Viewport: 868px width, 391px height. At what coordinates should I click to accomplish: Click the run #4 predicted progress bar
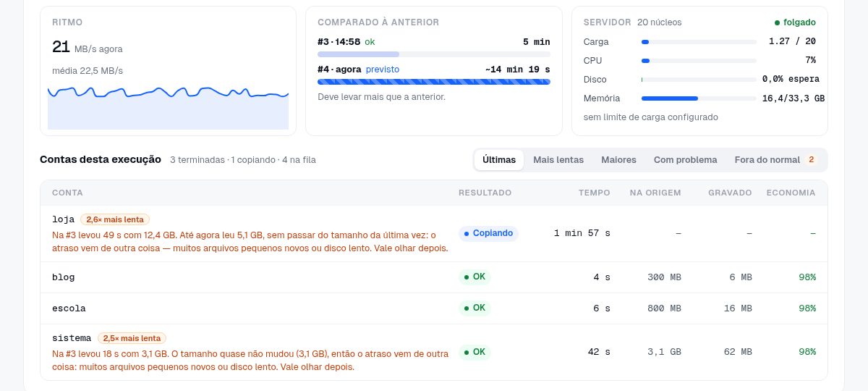(434, 82)
